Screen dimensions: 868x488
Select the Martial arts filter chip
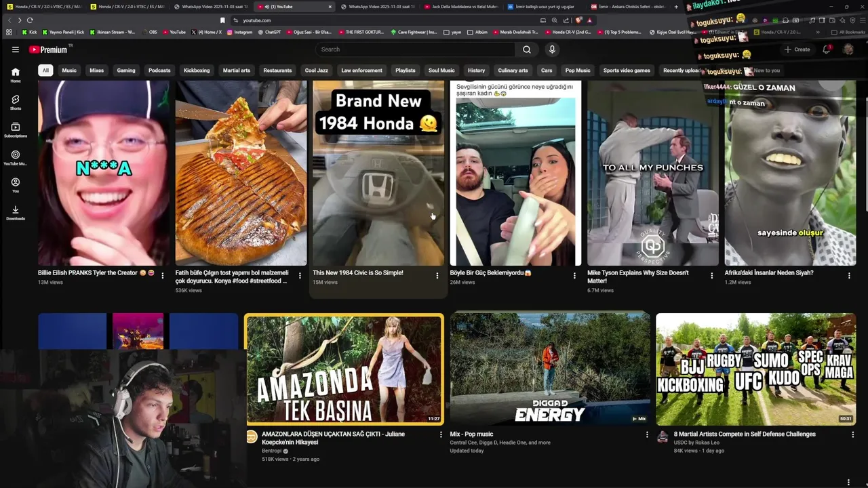(x=237, y=70)
